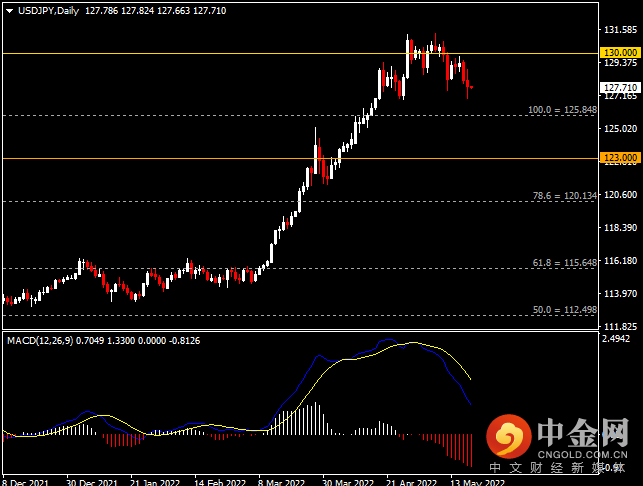This screenshot has width=643, height=486.
Task: Click the 113.970 price scale value
Action: coord(620,294)
